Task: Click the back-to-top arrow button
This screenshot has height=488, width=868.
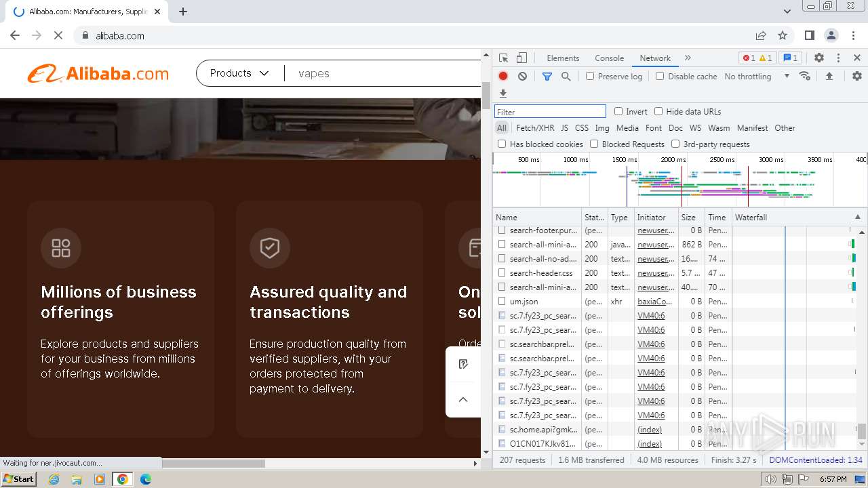Action: 463,399
